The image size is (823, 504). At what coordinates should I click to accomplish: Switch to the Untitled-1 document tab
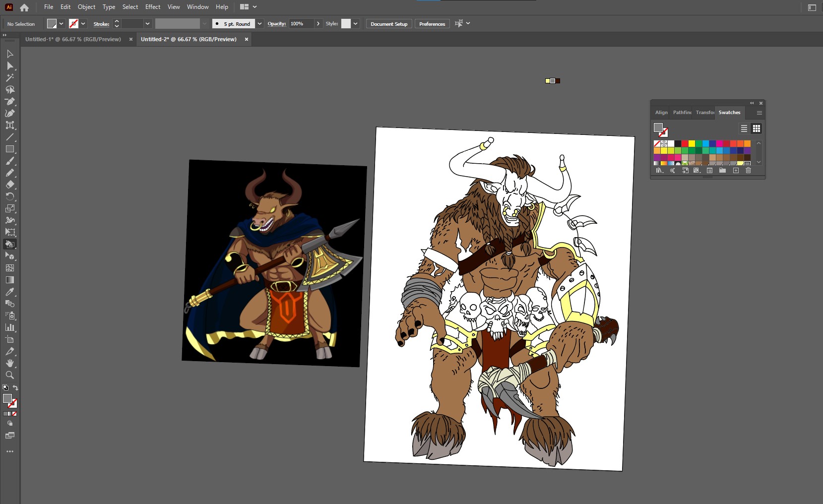click(x=73, y=39)
